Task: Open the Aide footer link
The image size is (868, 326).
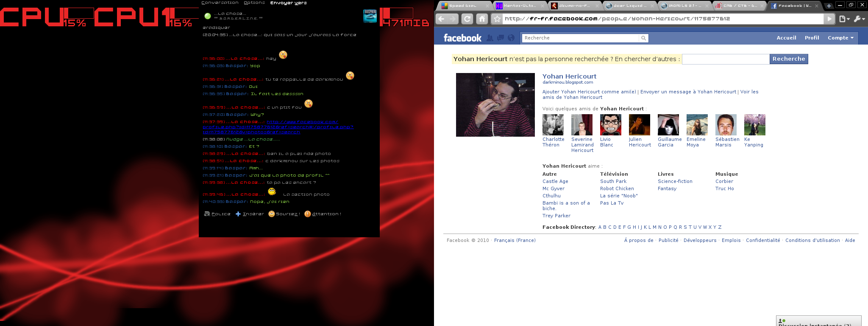Action: [x=850, y=240]
